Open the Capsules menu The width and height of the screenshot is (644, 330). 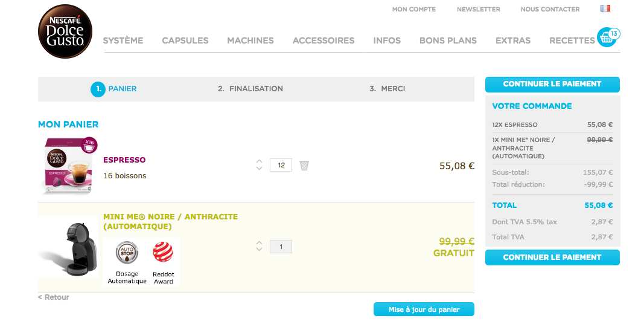(185, 40)
